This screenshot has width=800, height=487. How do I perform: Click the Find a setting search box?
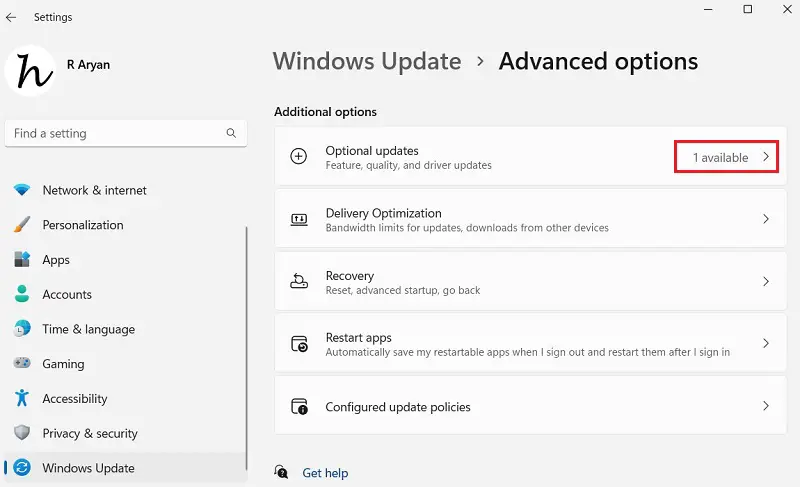tap(115, 133)
